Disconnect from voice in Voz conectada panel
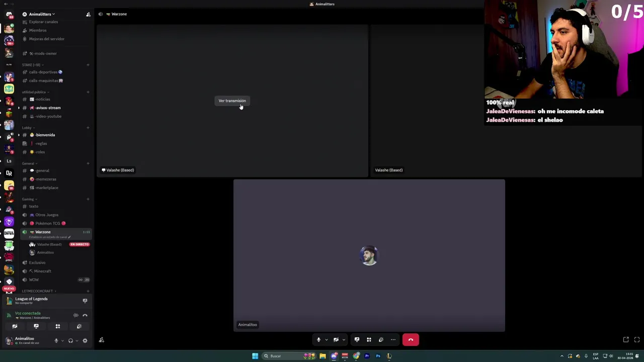 (85, 315)
